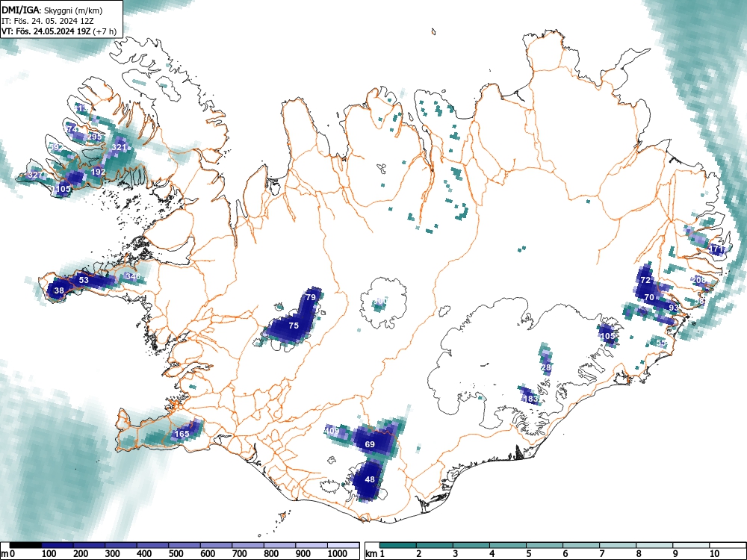Click the 75 visibility value label
Image resolution: width=747 pixels, height=560 pixels.
[294, 326]
